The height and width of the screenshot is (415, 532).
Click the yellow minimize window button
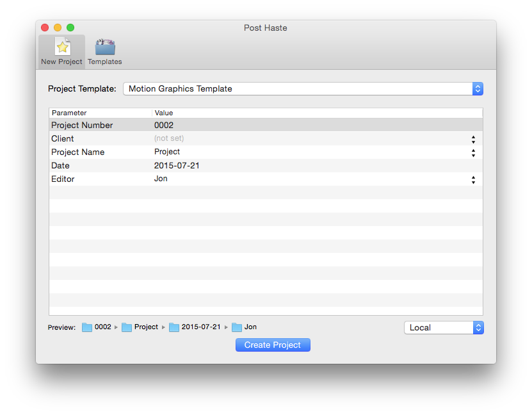pyautogui.click(x=58, y=28)
